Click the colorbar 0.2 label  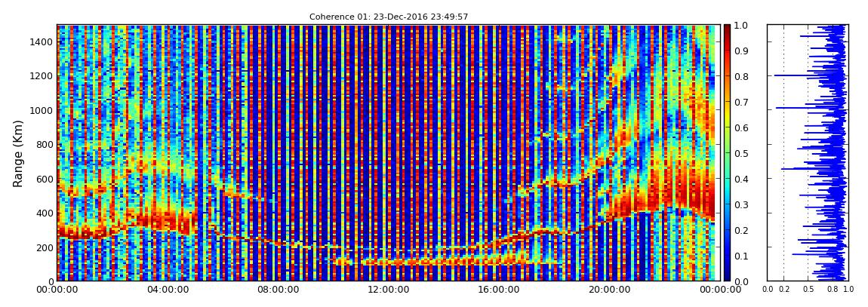[x=741, y=230]
